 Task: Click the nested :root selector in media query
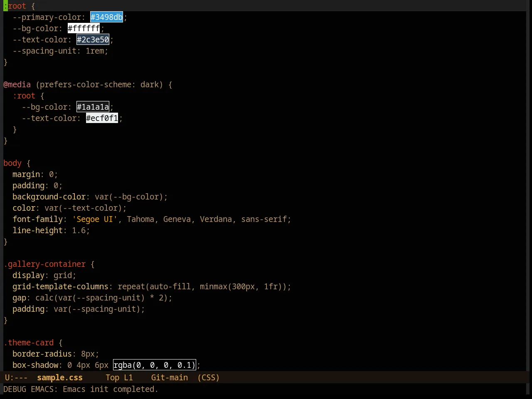(24, 96)
